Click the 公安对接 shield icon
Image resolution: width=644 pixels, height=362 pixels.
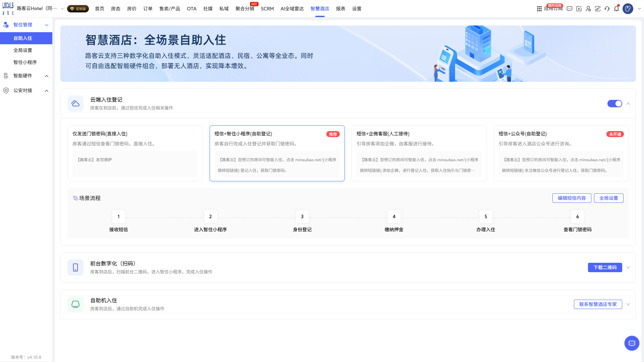point(6,90)
